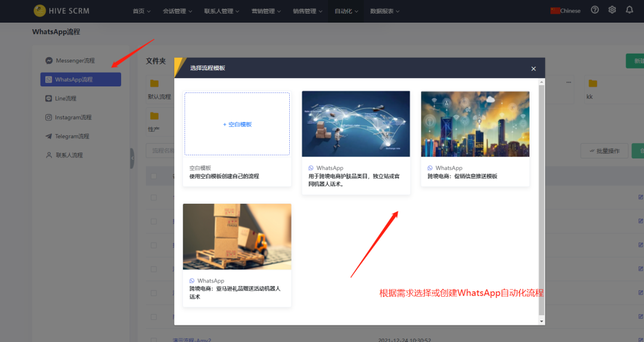Expand the 联系人管理 menu
This screenshot has height=342, width=644.
[222, 11]
